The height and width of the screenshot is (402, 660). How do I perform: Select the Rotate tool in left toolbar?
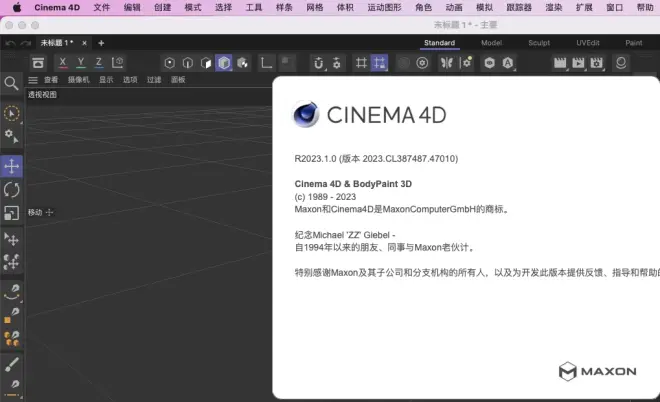pyautogui.click(x=12, y=189)
